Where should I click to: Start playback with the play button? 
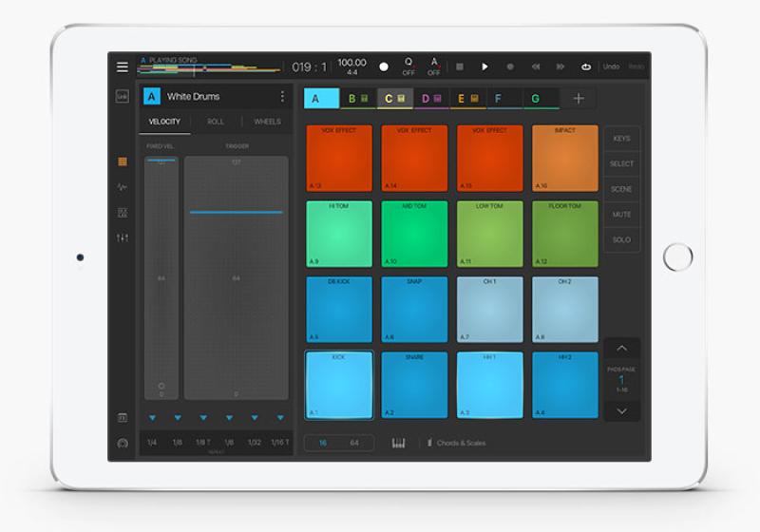point(484,66)
